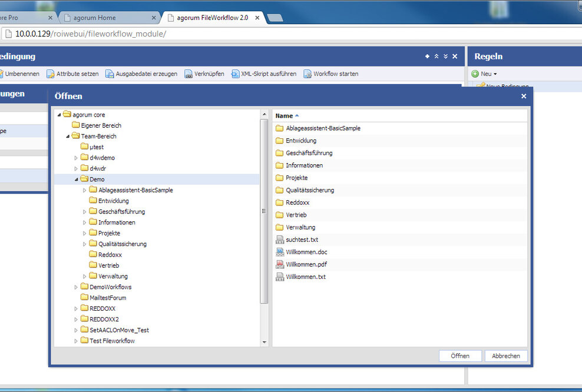Expand the Projekte tree folder
582x392 pixels.
coord(85,233)
